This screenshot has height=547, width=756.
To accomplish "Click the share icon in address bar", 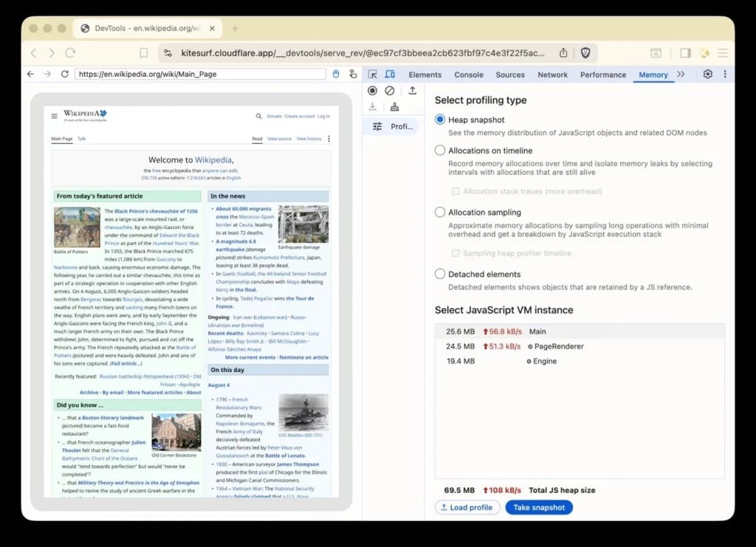I will [563, 52].
